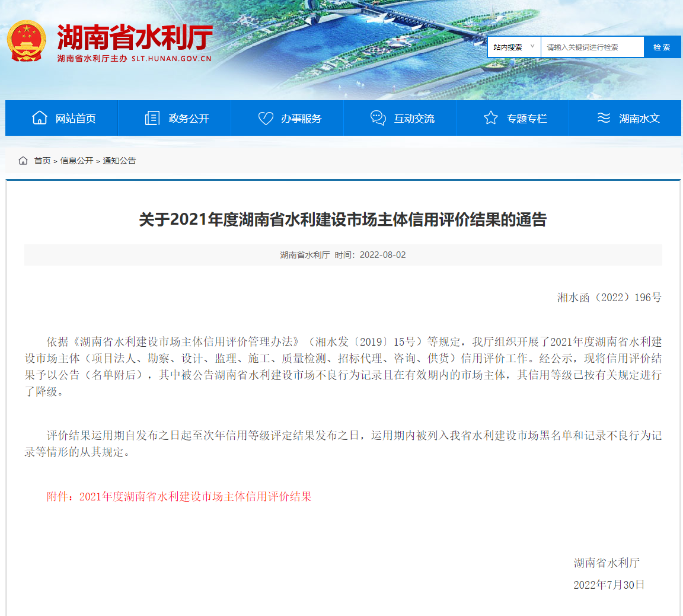Open the 网站首页 menu item
The height and width of the screenshot is (616, 683).
click(75, 119)
